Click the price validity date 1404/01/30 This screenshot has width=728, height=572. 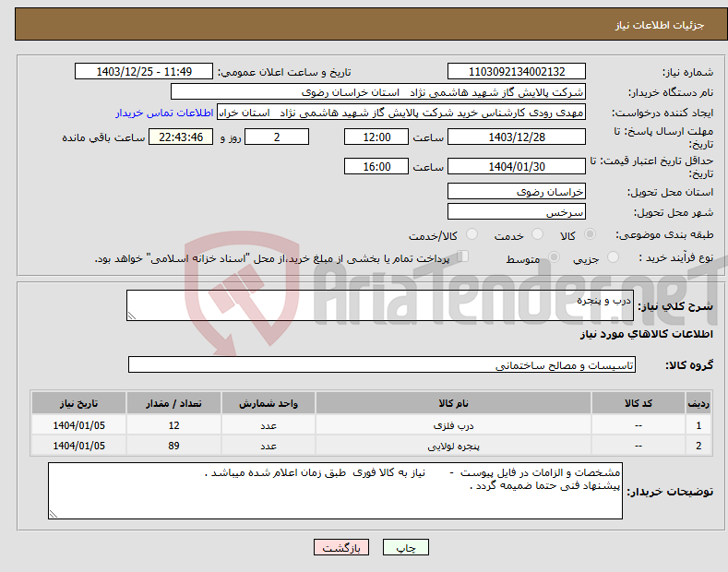click(x=517, y=166)
